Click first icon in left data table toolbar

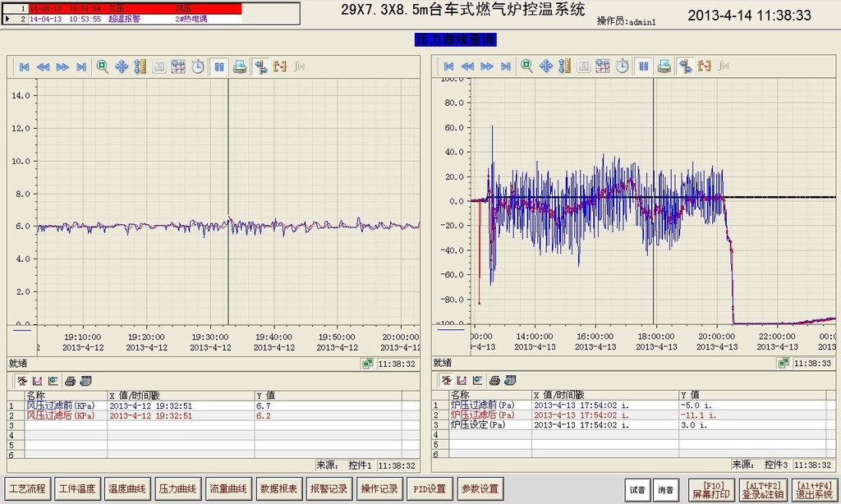(x=22, y=381)
